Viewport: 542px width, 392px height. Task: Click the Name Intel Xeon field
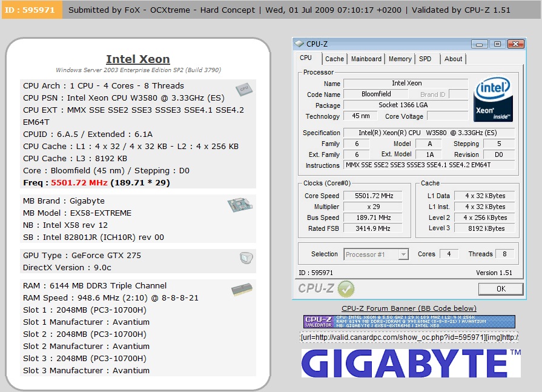[x=406, y=84]
